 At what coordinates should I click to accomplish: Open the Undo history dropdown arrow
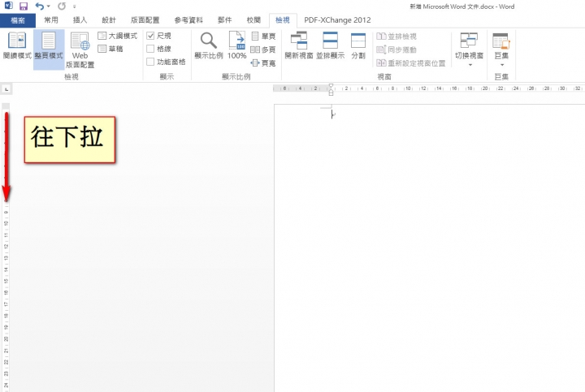(x=49, y=6)
